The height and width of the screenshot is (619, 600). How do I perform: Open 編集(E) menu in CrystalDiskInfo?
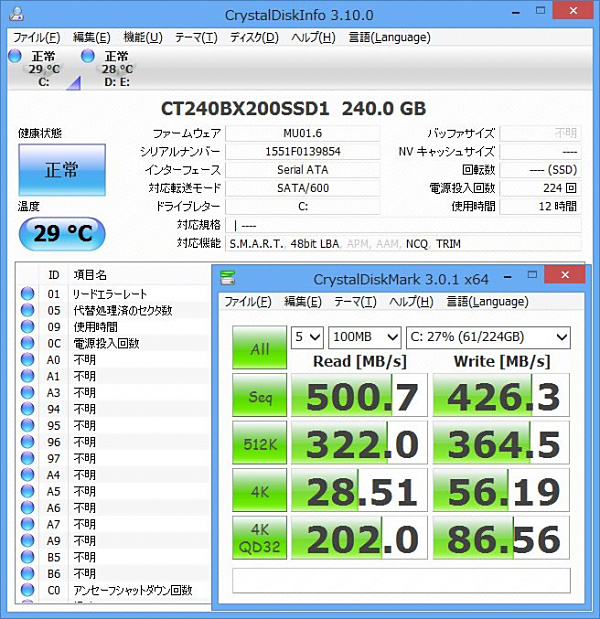[92, 38]
